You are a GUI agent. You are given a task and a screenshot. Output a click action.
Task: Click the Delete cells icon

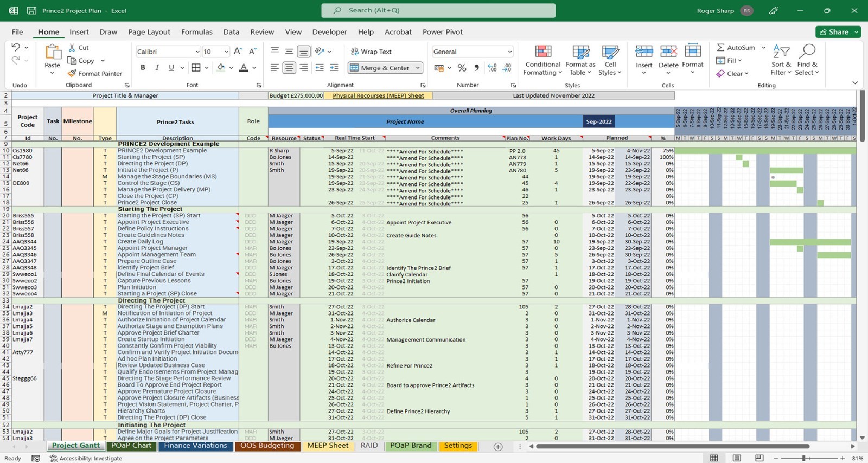point(668,52)
